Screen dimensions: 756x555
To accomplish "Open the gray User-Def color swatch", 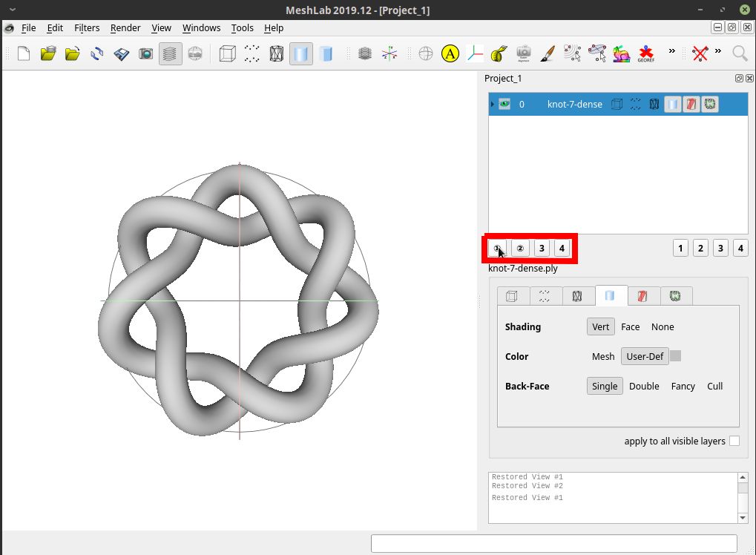I will (676, 356).
